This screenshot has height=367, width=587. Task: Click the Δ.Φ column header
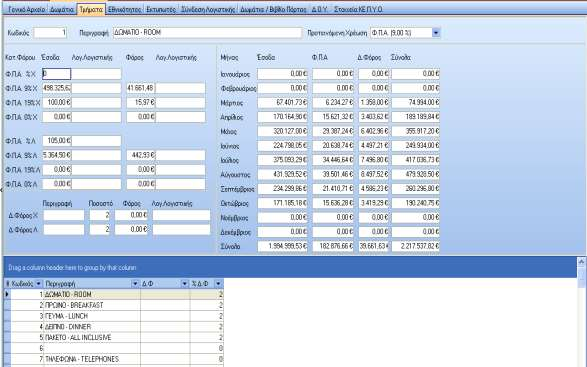165,284
